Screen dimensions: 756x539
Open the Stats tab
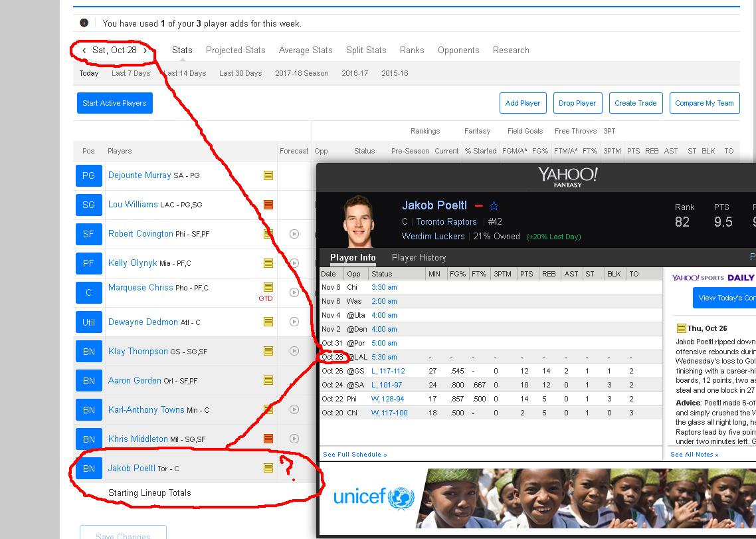pyautogui.click(x=182, y=51)
